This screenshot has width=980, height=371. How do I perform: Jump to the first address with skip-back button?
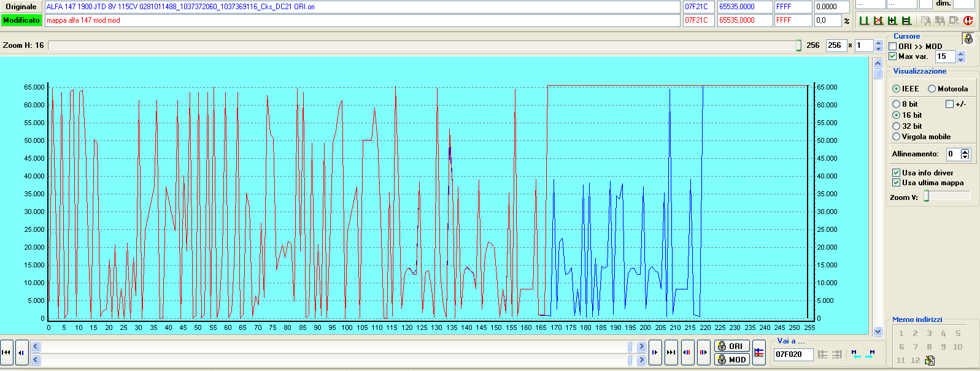(6, 352)
